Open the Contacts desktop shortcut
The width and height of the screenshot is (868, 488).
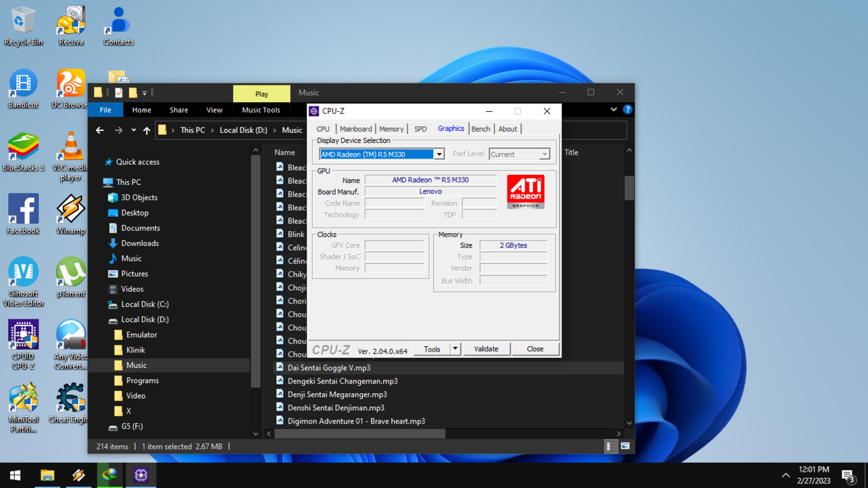tap(118, 27)
